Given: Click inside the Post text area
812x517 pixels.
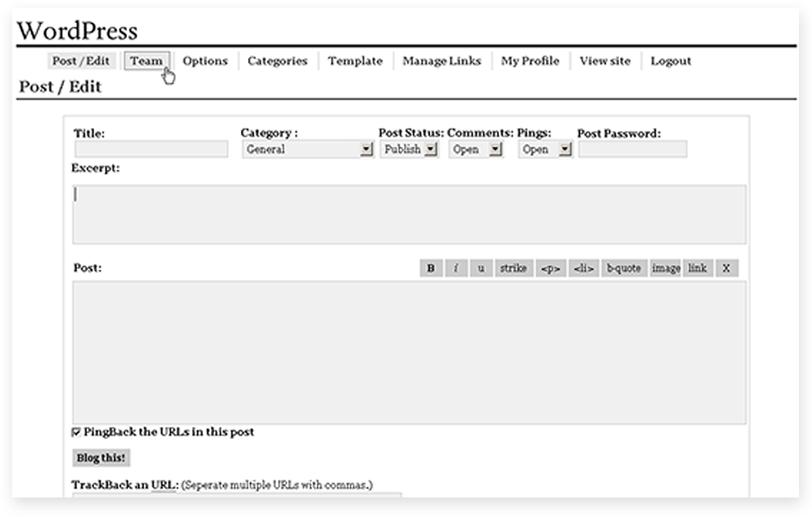Looking at the screenshot, I should coord(409,353).
